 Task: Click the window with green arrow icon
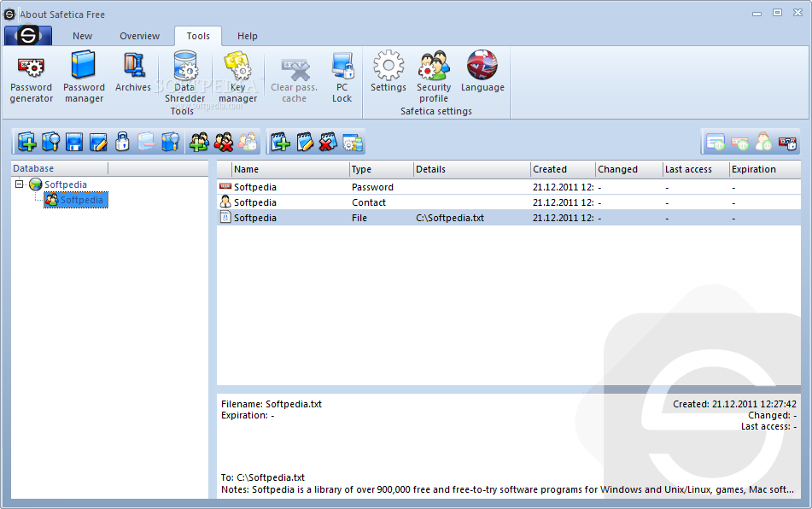716,142
